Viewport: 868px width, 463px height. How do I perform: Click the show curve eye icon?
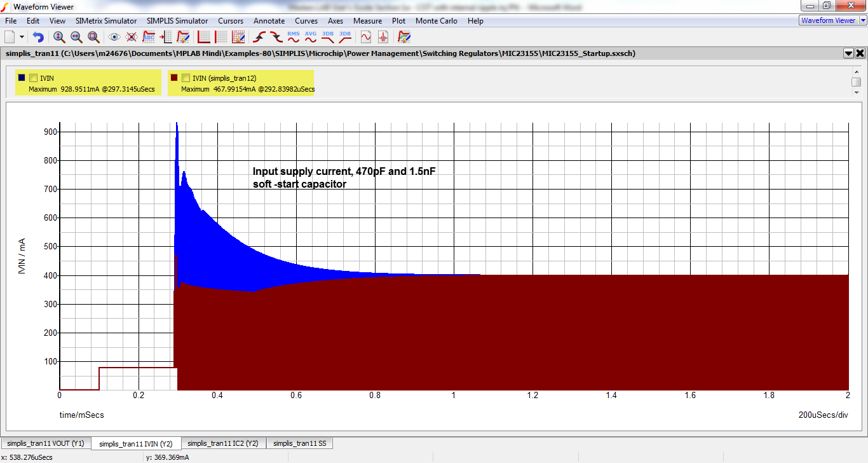click(116, 37)
